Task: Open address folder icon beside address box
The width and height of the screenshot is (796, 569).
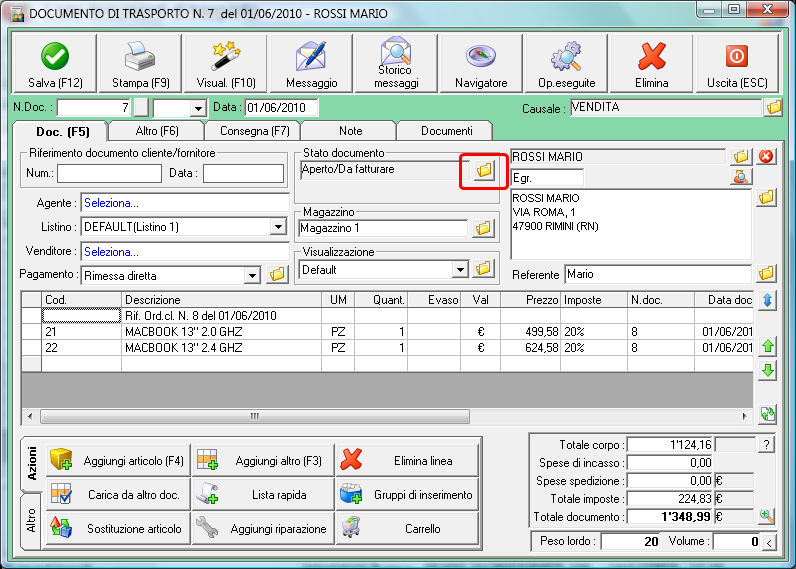Action: click(767, 197)
